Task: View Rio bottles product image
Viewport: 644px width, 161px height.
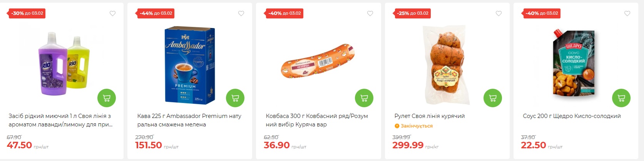Action: click(x=64, y=63)
